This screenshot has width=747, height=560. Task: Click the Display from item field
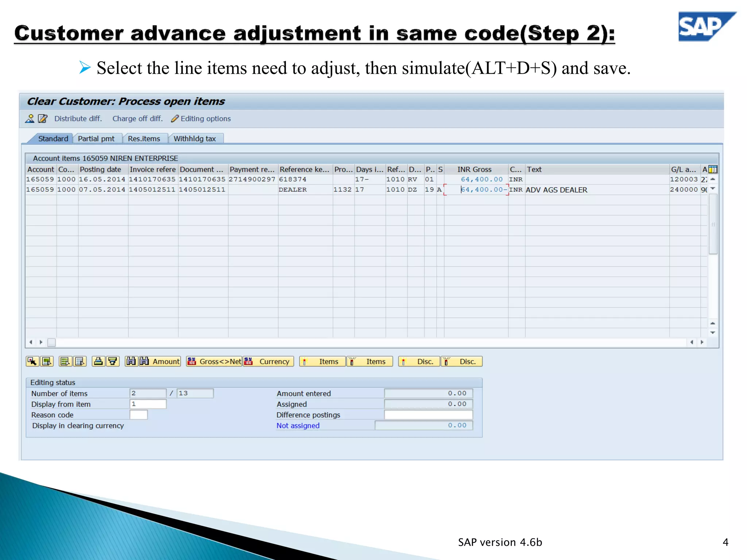tap(148, 404)
